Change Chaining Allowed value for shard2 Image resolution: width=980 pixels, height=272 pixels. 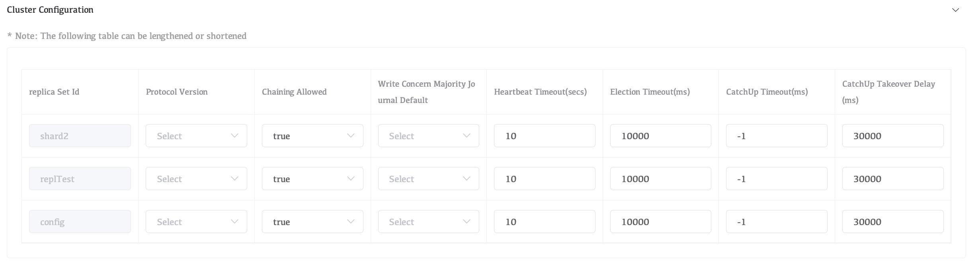click(312, 136)
